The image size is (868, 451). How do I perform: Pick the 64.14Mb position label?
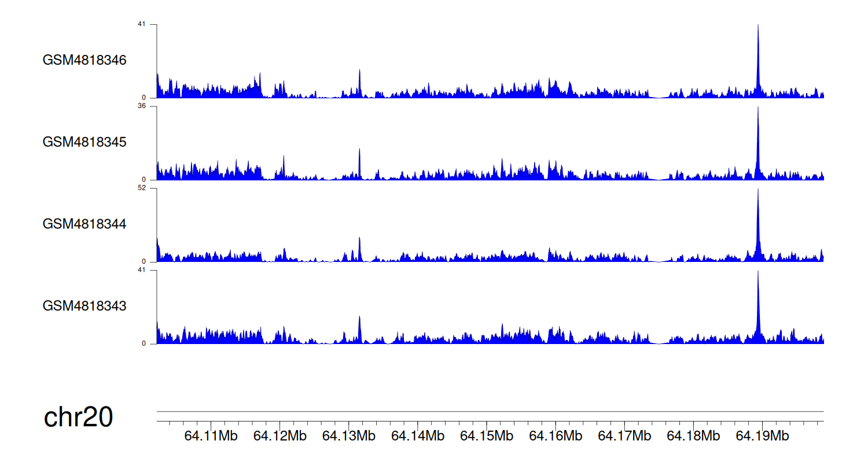click(417, 436)
